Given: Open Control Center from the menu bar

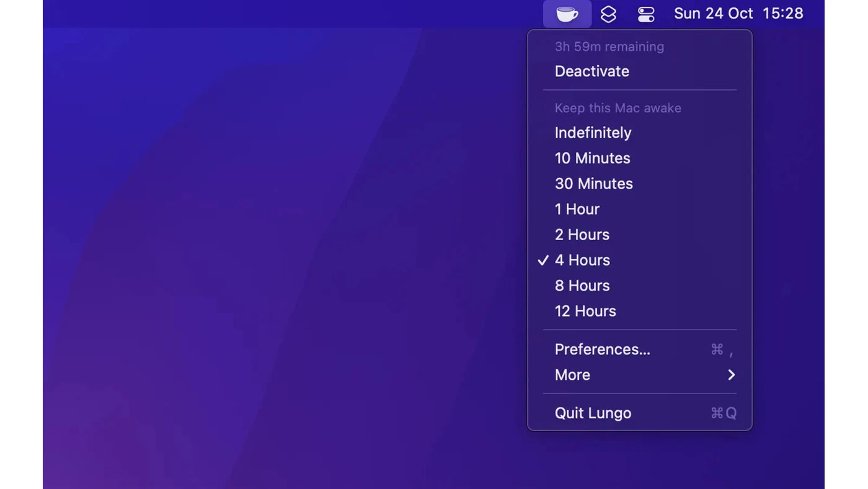Looking at the screenshot, I should (x=646, y=14).
